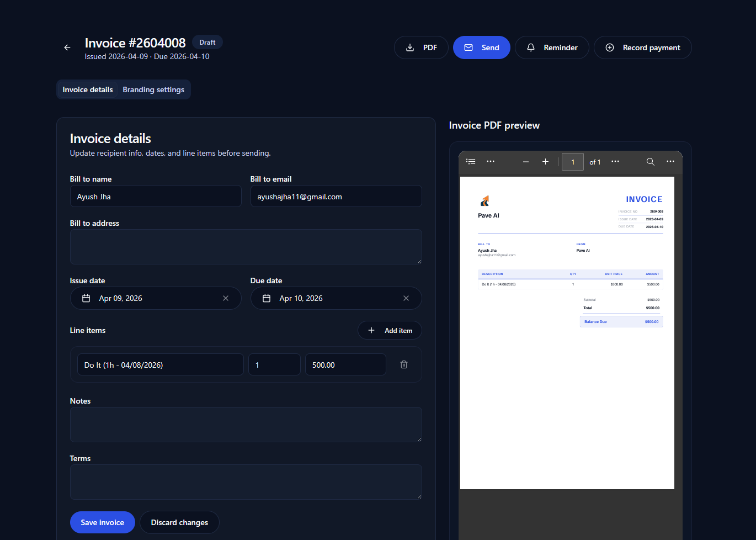Toggle the PDF viewer sidebar list icon
Viewport: 756px width, 540px height.
pyautogui.click(x=471, y=162)
